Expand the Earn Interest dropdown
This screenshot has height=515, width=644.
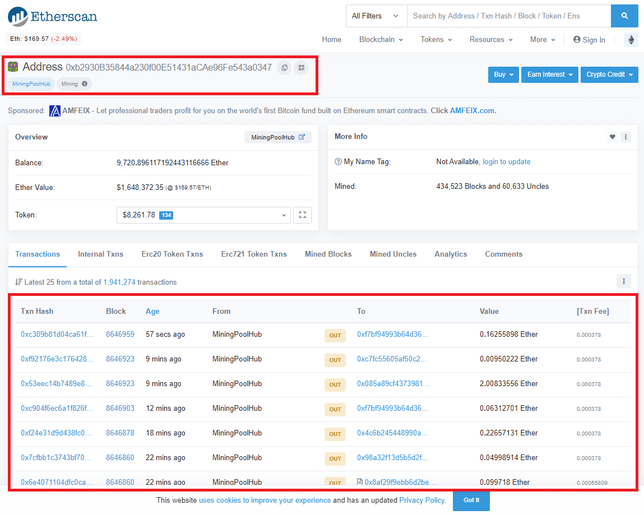[x=549, y=75]
